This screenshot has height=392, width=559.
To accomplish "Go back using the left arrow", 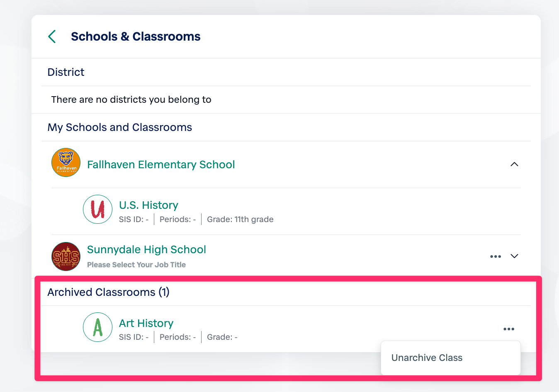I will 52,36.
